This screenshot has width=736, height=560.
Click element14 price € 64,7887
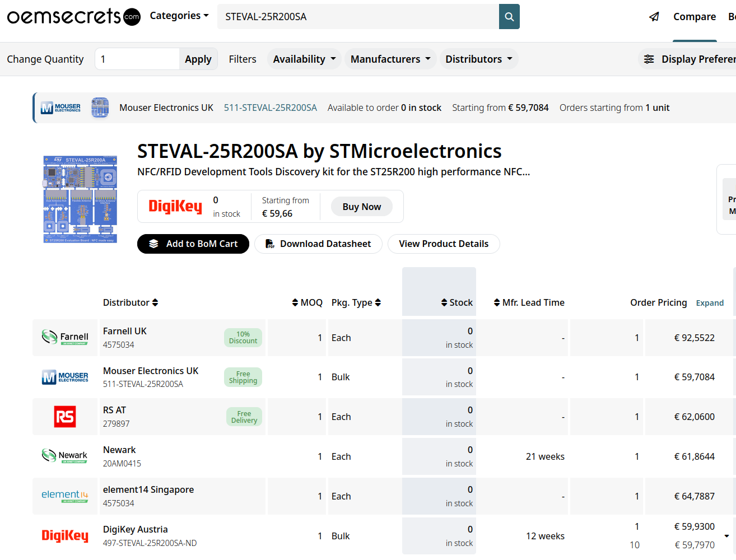click(x=695, y=496)
